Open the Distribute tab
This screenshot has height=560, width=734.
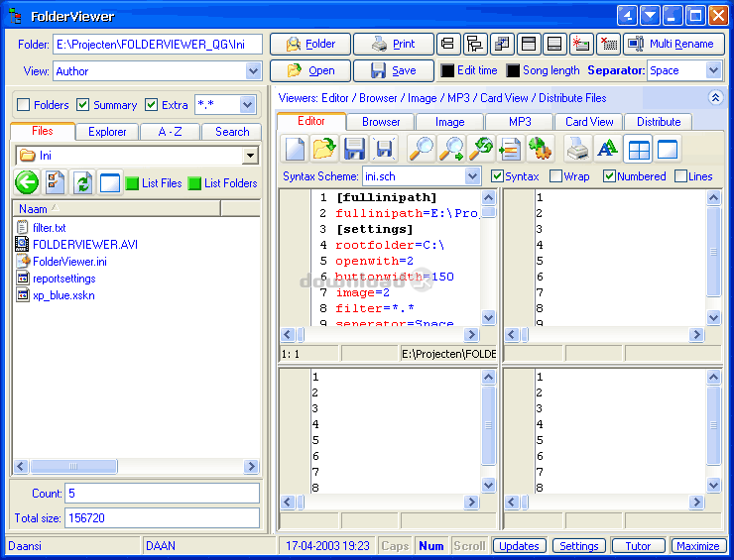coord(659,122)
